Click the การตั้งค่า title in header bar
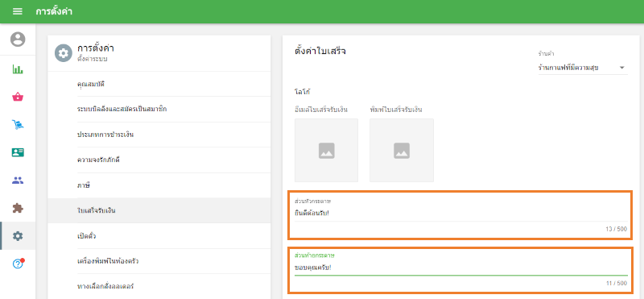644x299 pixels. pos(54,11)
